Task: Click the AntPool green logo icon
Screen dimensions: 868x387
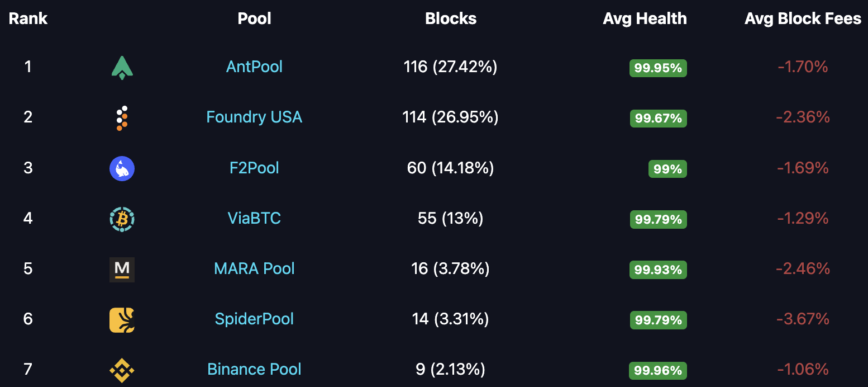Action: [122, 68]
